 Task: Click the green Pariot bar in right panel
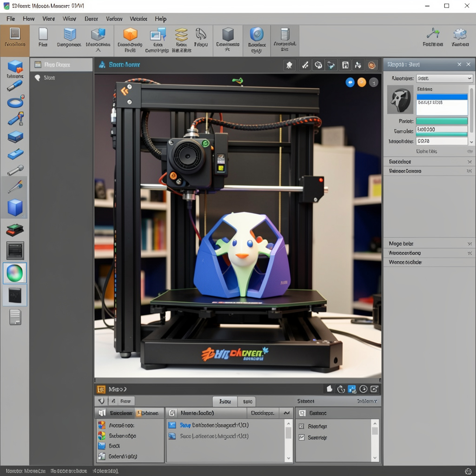tap(442, 121)
